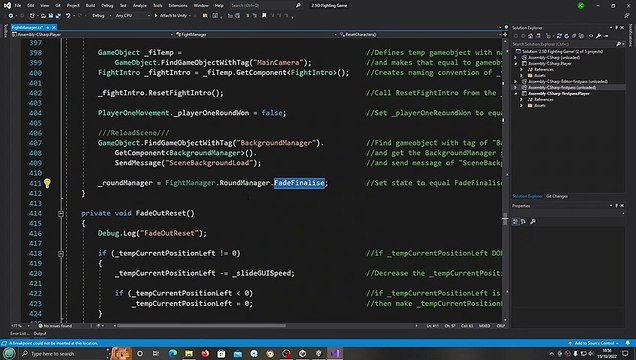Open the Analyze menu
Viewport: 636px width, 360px height.
(140, 6)
